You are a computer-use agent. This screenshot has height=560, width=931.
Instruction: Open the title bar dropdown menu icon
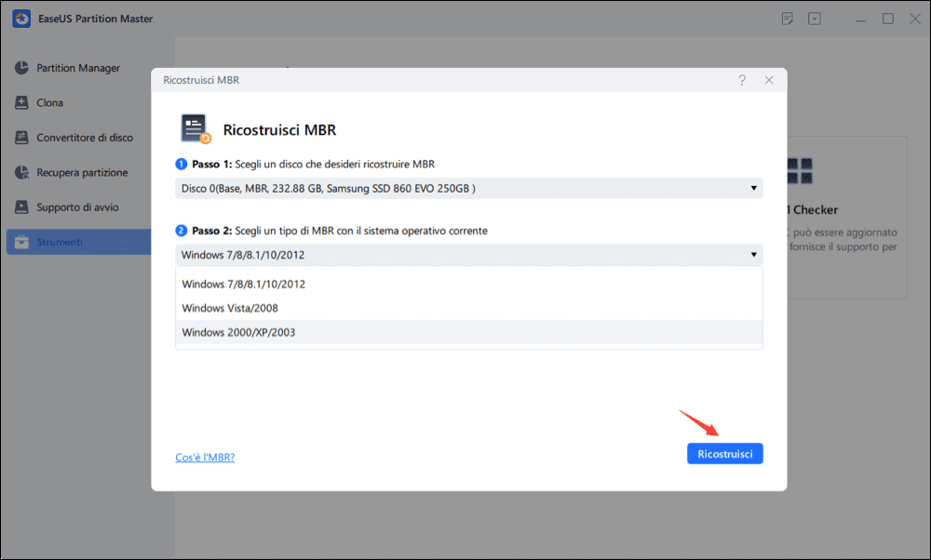[x=815, y=19]
